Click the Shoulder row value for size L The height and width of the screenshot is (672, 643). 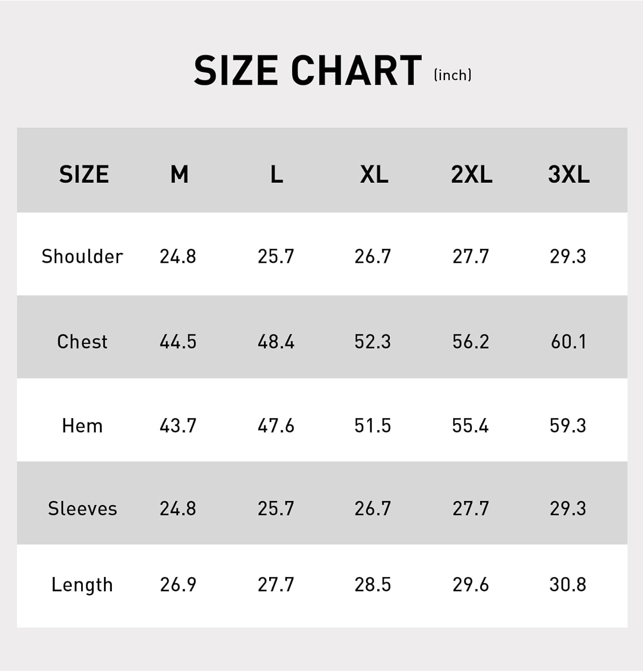pyautogui.click(x=276, y=257)
